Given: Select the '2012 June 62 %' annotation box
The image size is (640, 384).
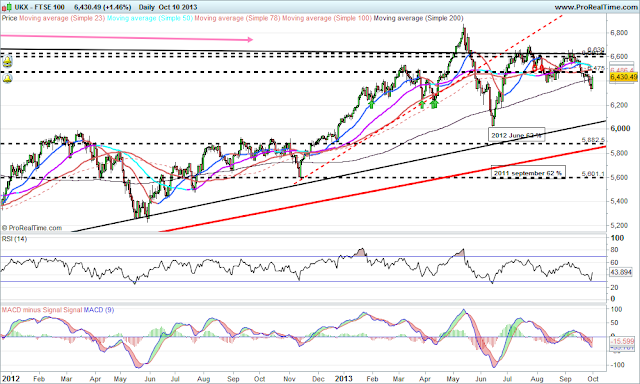Looking at the screenshot, I should 516,135.
